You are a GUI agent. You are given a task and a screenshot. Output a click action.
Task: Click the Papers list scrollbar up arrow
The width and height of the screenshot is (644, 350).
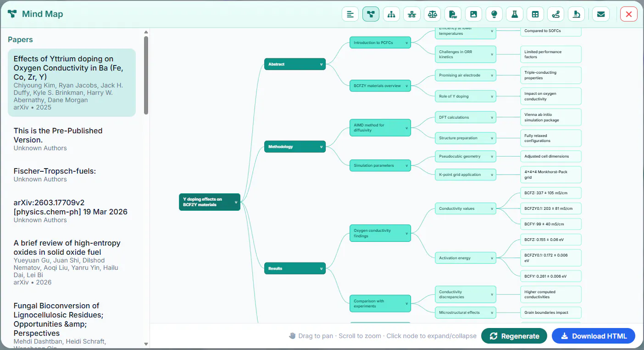tap(146, 32)
